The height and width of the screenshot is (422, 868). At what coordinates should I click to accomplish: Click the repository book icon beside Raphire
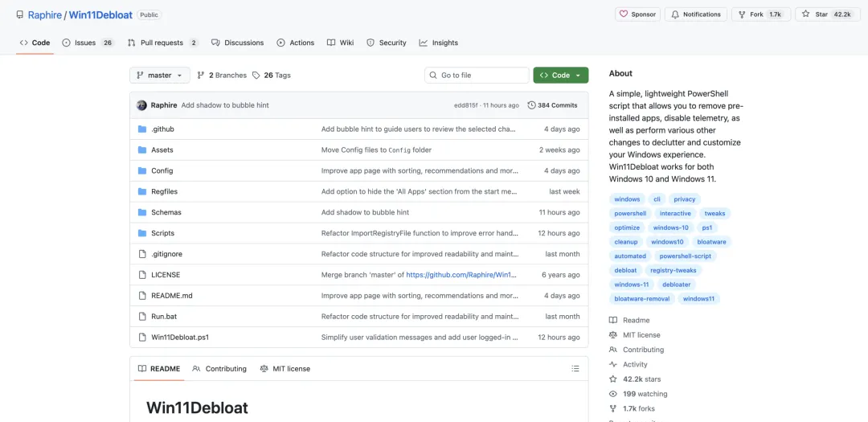point(20,15)
